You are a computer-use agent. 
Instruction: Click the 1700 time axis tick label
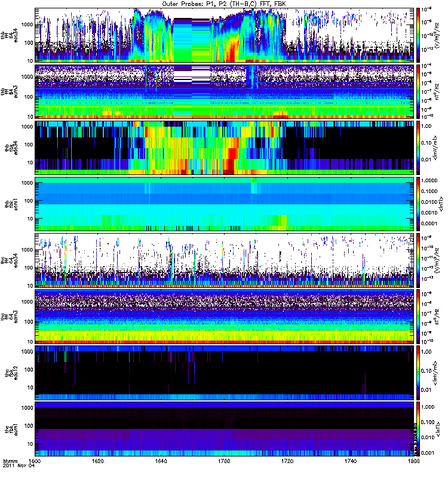point(224,461)
